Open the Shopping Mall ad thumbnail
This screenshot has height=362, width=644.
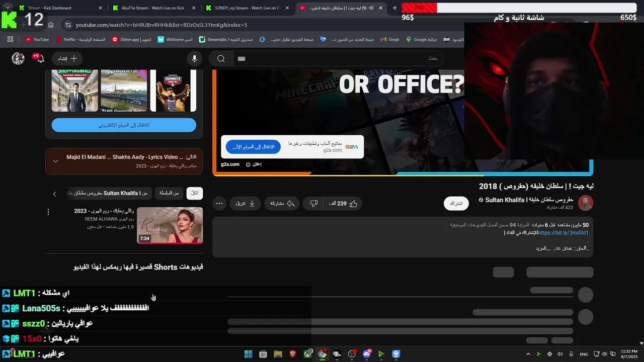pyautogui.click(x=75, y=90)
